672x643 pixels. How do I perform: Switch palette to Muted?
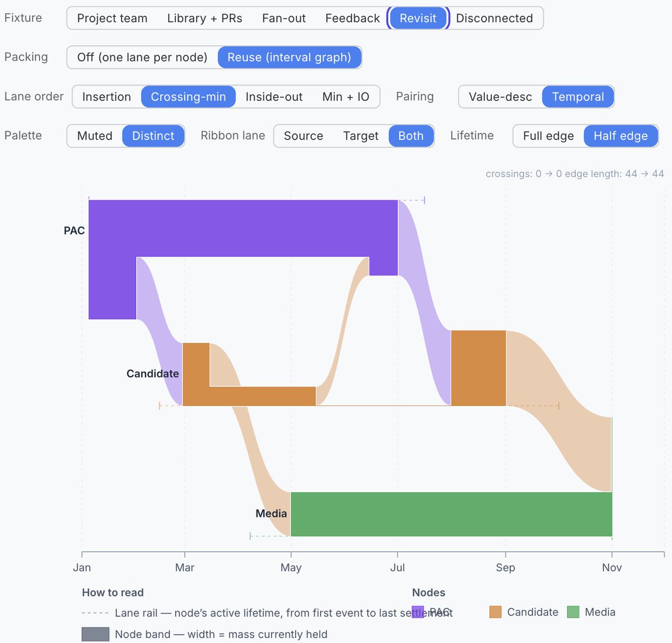pos(95,136)
